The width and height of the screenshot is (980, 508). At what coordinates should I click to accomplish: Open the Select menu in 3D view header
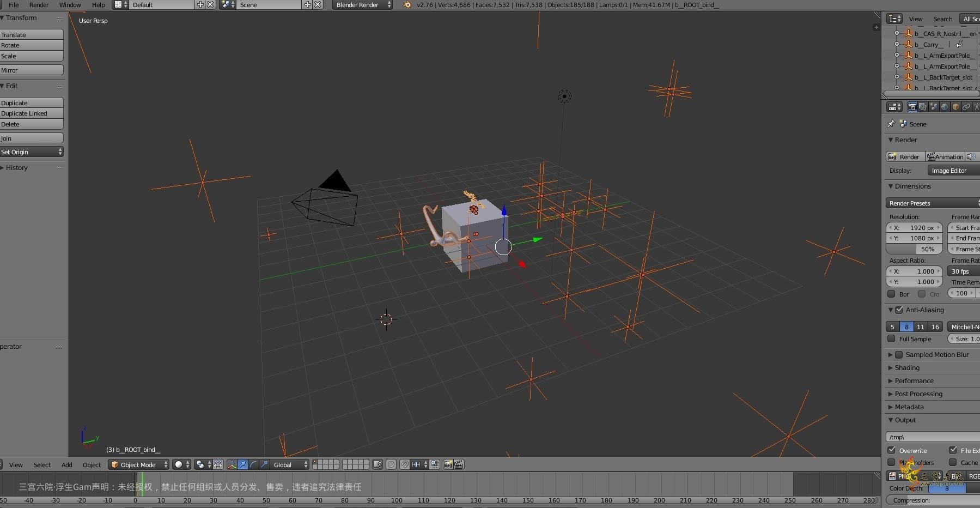point(42,464)
